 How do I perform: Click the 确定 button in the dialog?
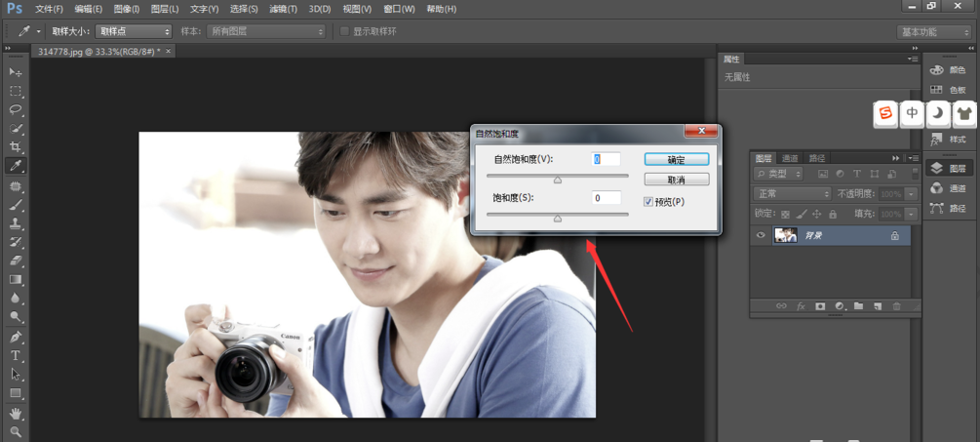click(676, 159)
